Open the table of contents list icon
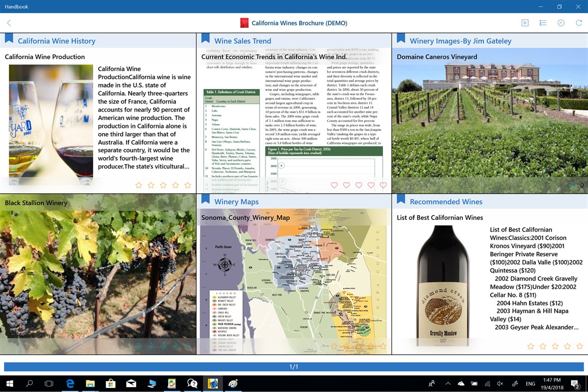This screenshot has width=588, height=392. point(543,22)
